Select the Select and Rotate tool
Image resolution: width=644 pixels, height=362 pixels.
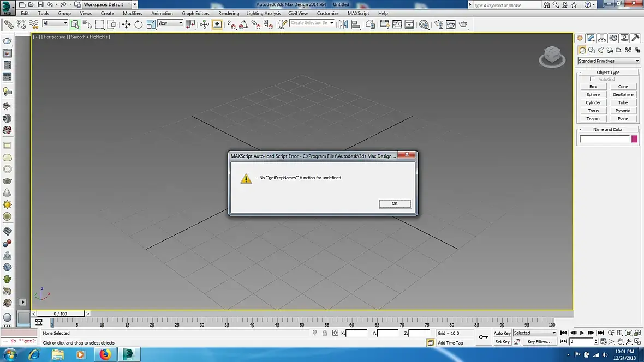[139, 25]
